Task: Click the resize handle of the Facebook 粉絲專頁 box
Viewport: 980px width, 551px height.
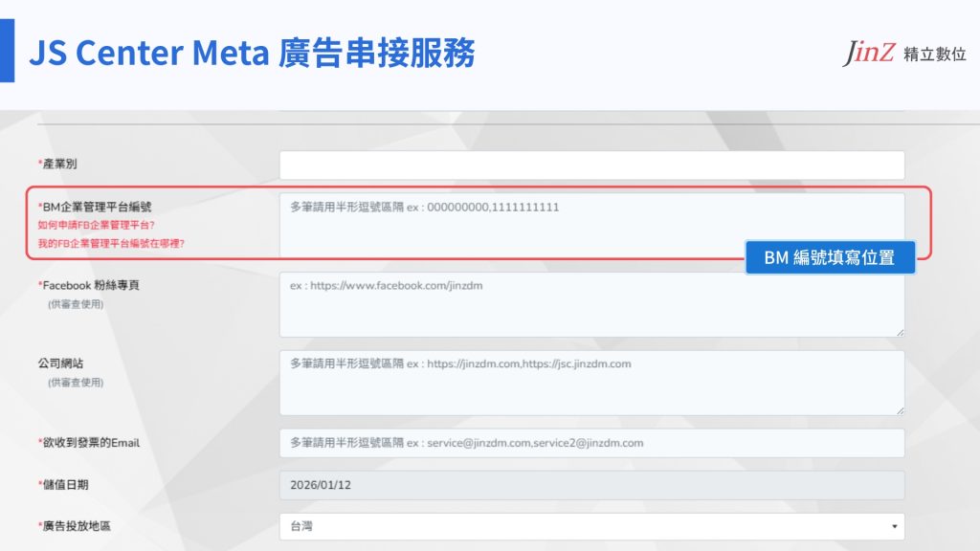Action: 900,332
